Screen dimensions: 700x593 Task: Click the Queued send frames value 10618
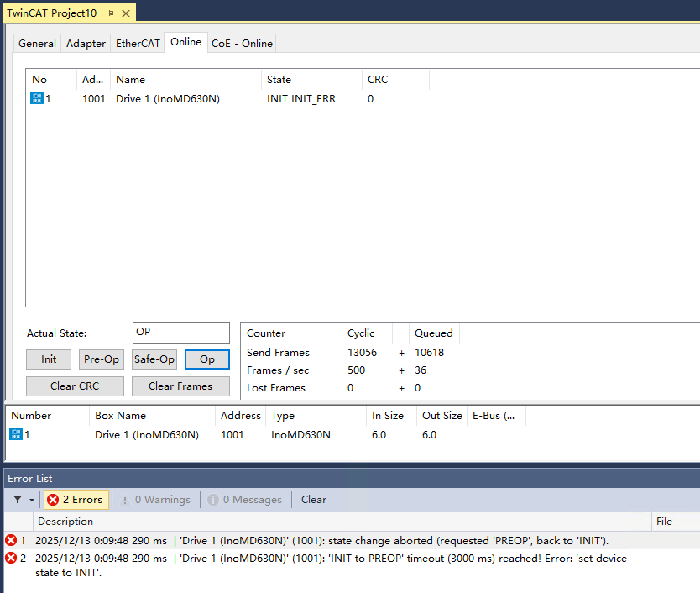point(429,353)
